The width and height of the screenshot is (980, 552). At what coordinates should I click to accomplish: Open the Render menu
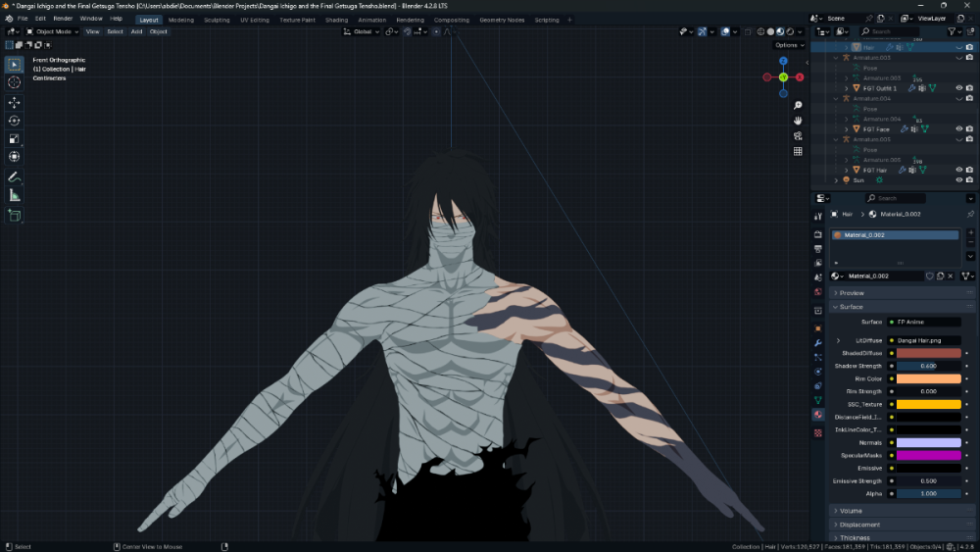63,19
